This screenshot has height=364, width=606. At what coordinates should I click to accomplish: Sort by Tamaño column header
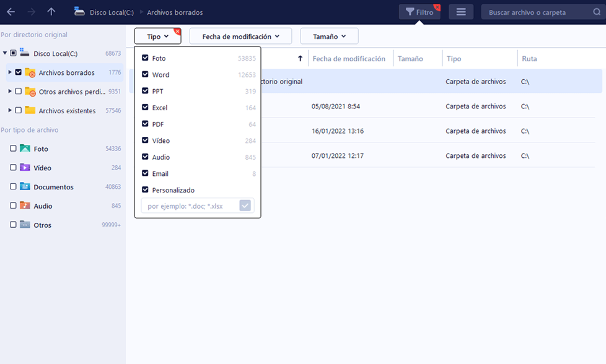(x=410, y=59)
